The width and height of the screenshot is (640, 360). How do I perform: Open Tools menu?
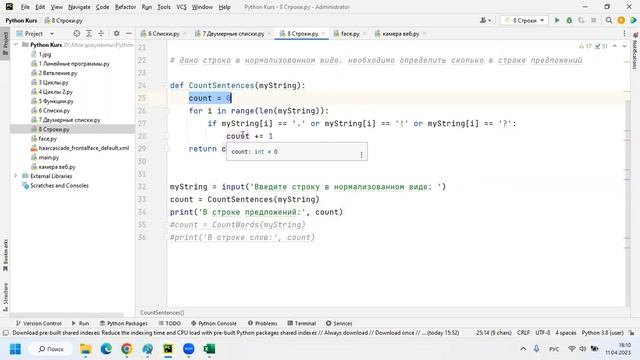tap(164, 7)
